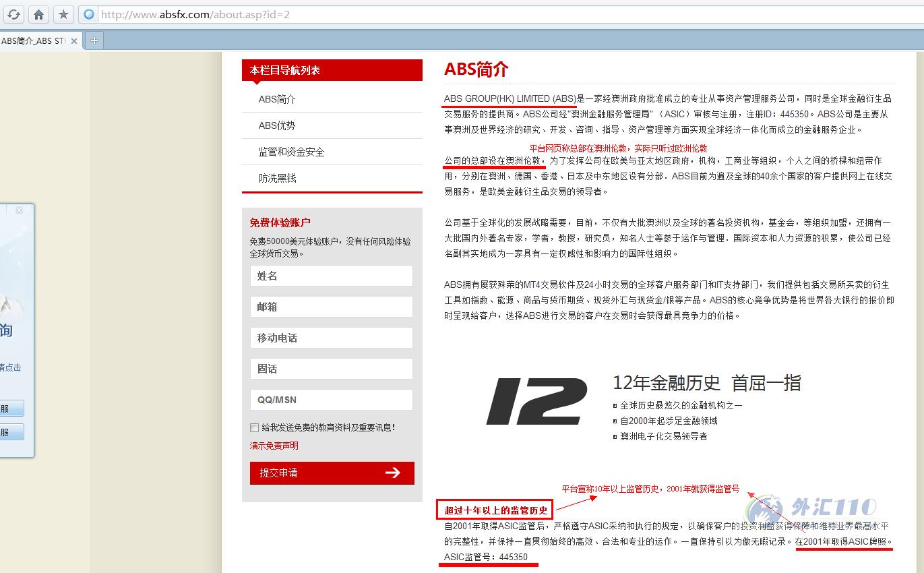Screen dimensions: 924x573
Task: Go to the browser home page icon
Action: (38, 14)
